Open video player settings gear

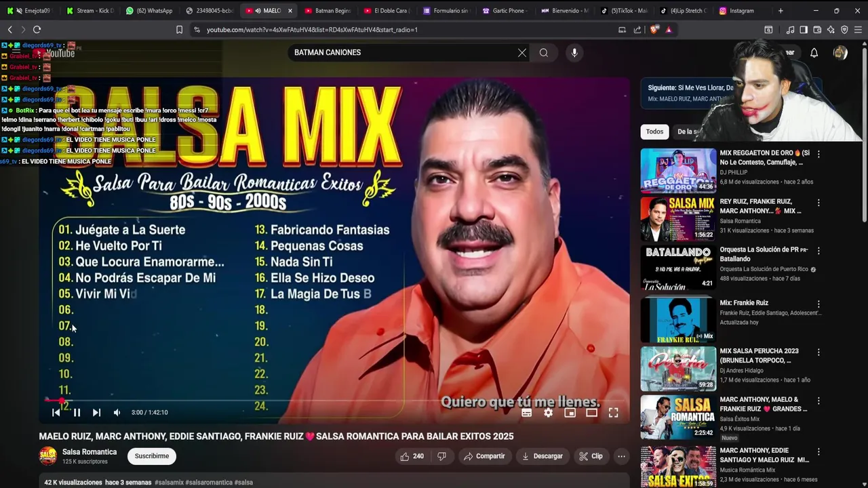[x=548, y=412]
